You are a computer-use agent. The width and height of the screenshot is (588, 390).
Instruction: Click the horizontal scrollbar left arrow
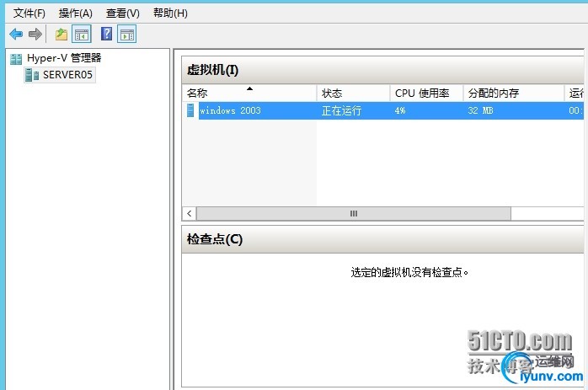coord(190,214)
